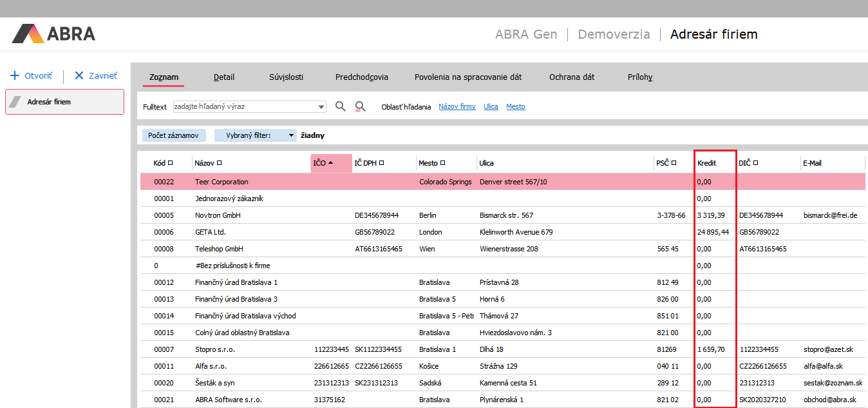Open the Prílohy tab
The image size is (868, 408).
pyautogui.click(x=639, y=77)
